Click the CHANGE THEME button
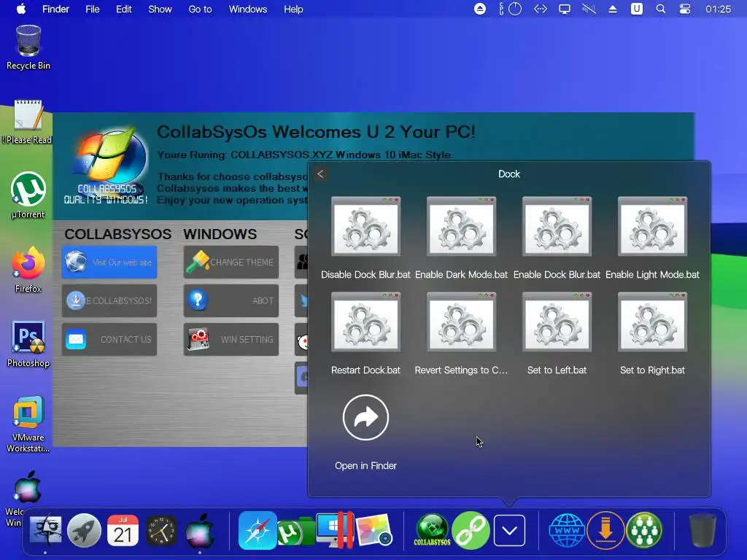The image size is (747, 560). point(231,262)
